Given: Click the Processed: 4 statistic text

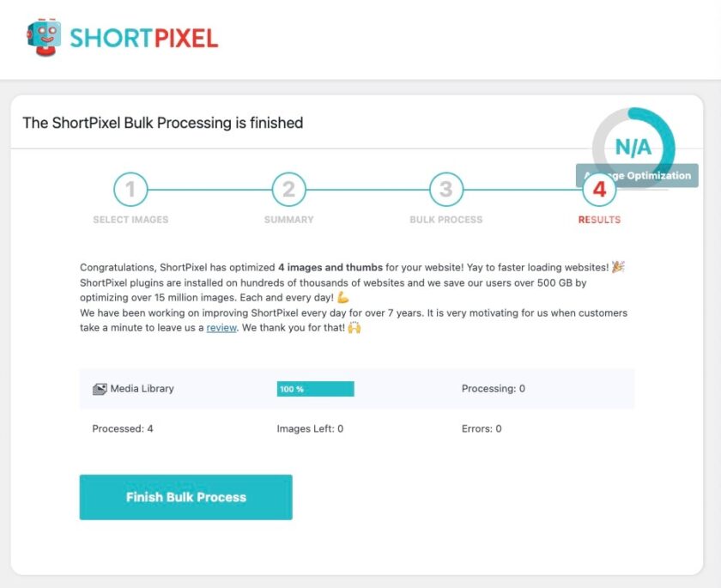Looking at the screenshot, I should [121, 428].
